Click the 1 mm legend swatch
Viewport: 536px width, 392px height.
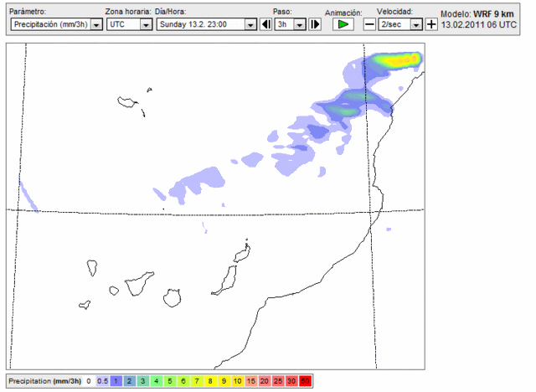point(116,381)
